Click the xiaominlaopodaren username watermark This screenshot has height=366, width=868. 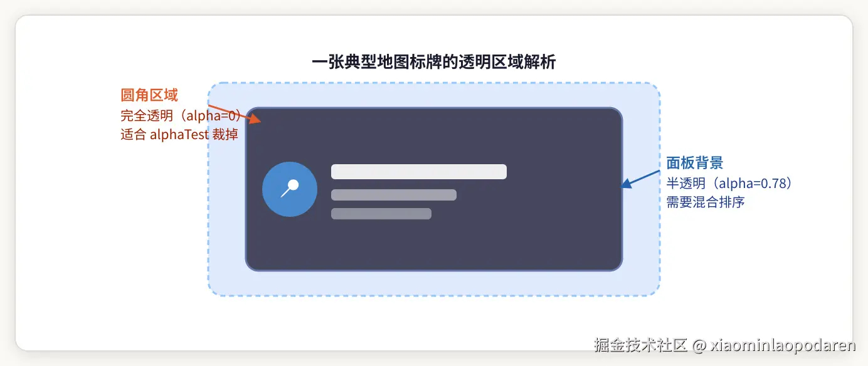pos(784,345)
